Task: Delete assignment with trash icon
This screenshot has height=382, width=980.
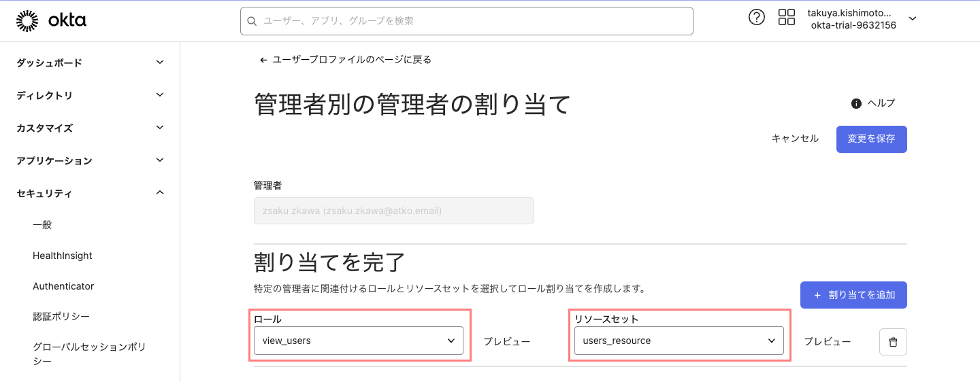Action: [x=893, y=341]
